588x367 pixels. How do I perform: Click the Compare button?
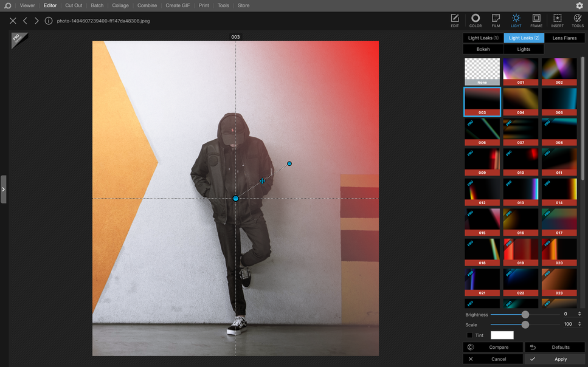[493, 347]
